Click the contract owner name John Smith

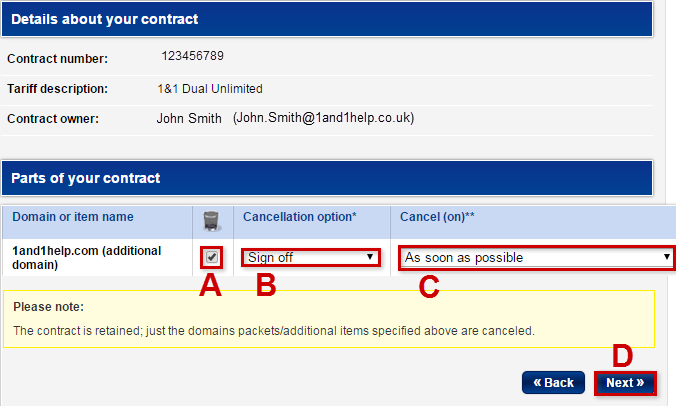[189, 118]
